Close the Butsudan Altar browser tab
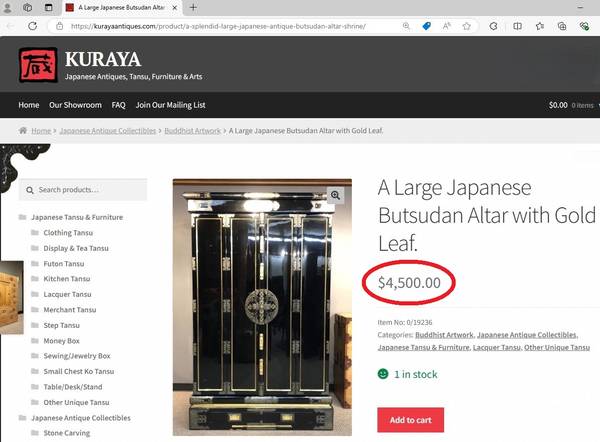The image size is (600, 442). (174, 7)
